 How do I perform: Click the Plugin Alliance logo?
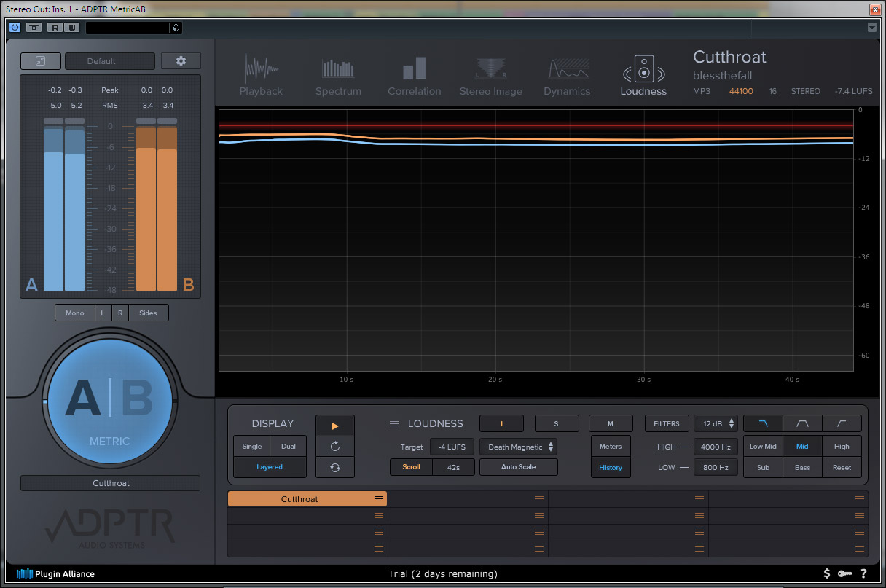pyautogui.click(x=55, y=574)
